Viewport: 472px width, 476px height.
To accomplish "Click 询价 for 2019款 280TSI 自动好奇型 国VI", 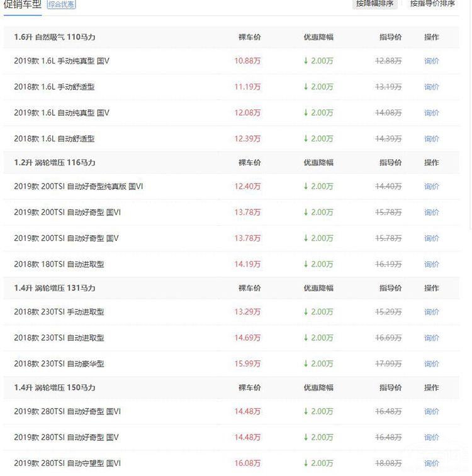I will pyautogui.click(x=432, y=412).
